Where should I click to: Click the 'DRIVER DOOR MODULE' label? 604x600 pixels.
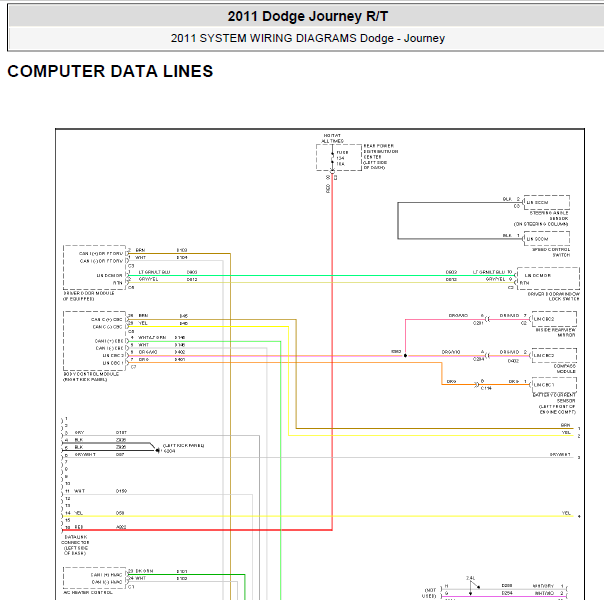coord(89,293)
